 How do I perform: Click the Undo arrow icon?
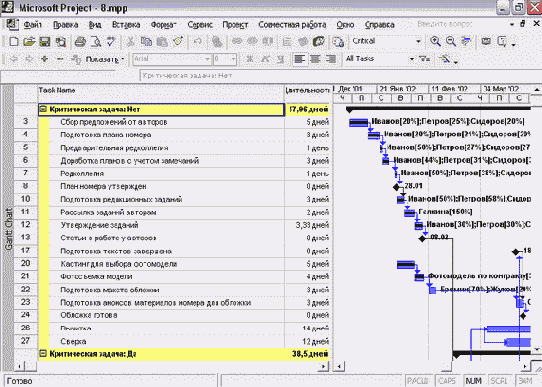pos(198,42)
